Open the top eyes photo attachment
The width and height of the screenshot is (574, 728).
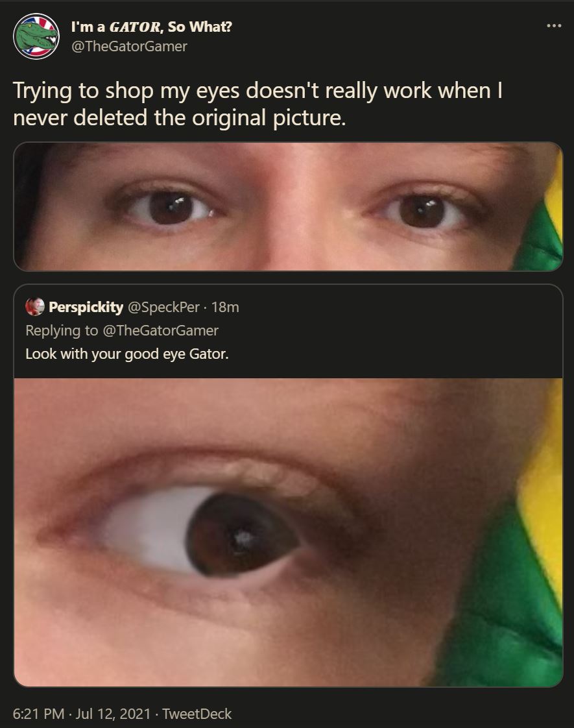coord(288,206)
